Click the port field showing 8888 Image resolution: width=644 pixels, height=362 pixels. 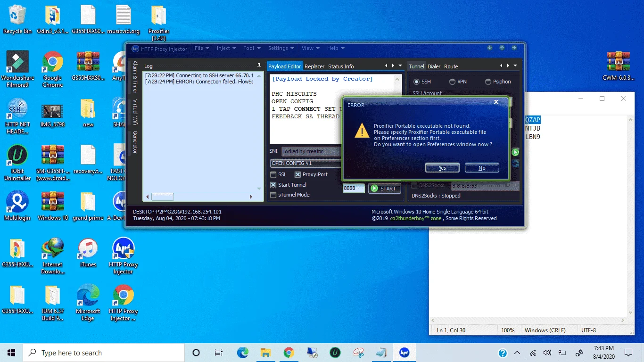(354, 188)
